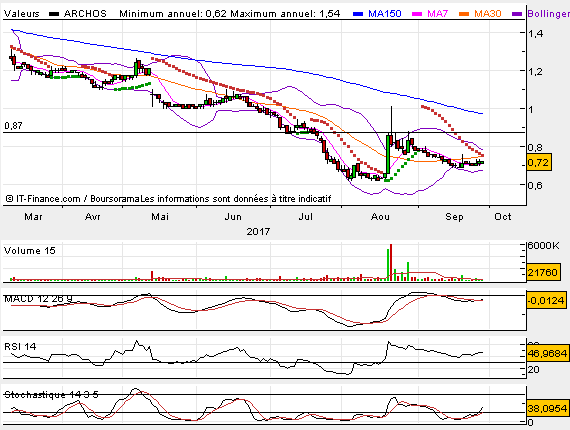Click the Jun month label

(233, 217)
